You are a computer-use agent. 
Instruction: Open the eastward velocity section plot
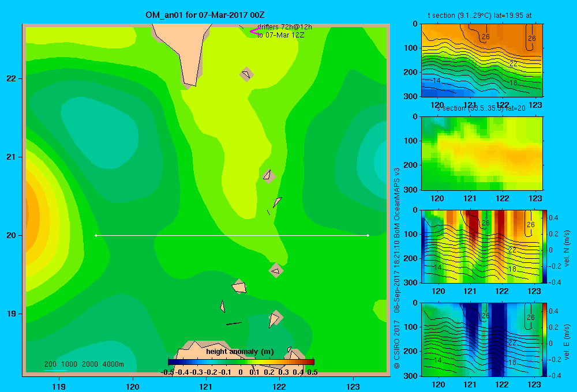pos(482,340)
